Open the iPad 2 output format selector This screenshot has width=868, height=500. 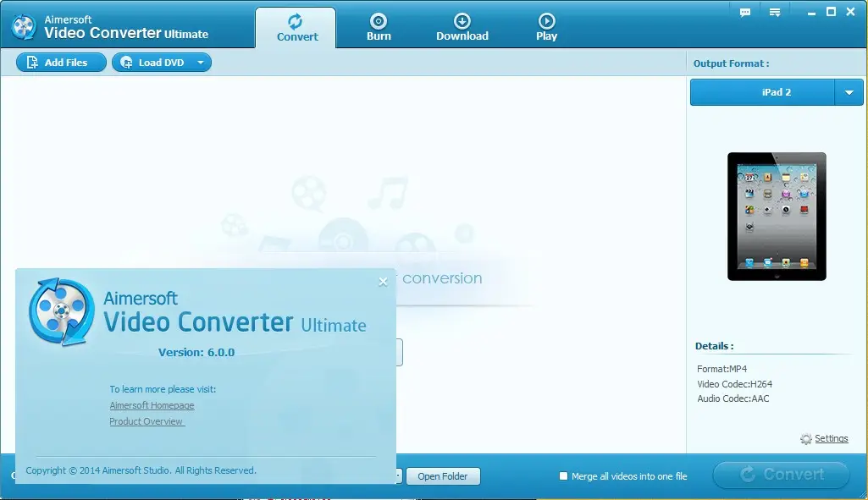pos(762,92)
